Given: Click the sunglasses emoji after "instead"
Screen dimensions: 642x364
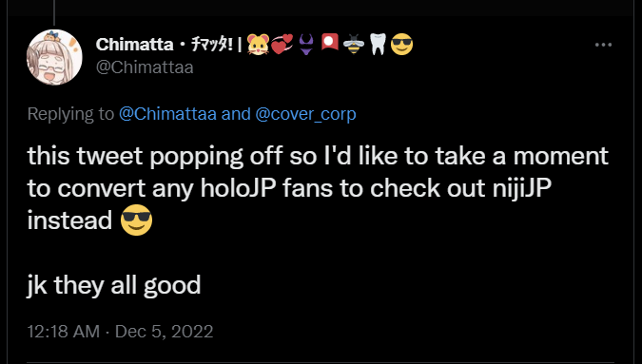Looking at the screenshot, I should point(136,220).
